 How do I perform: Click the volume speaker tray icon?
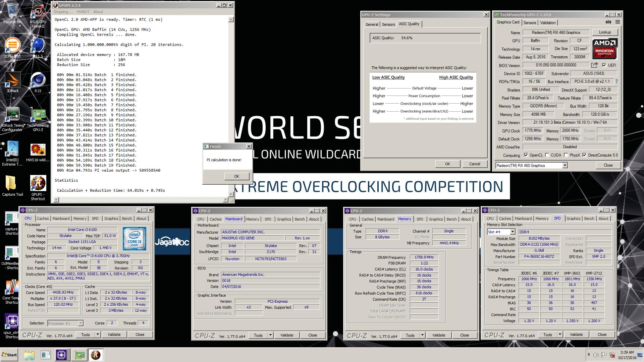[596, 355]
